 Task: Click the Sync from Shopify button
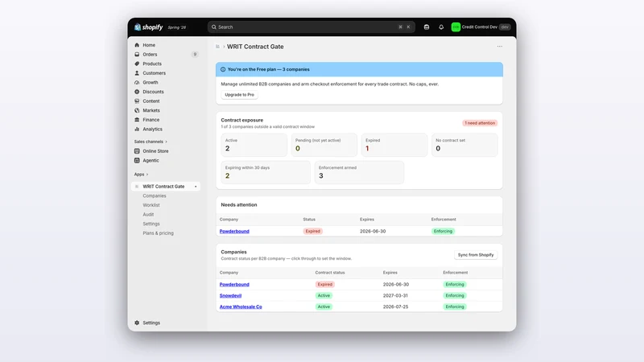[476, 255]
